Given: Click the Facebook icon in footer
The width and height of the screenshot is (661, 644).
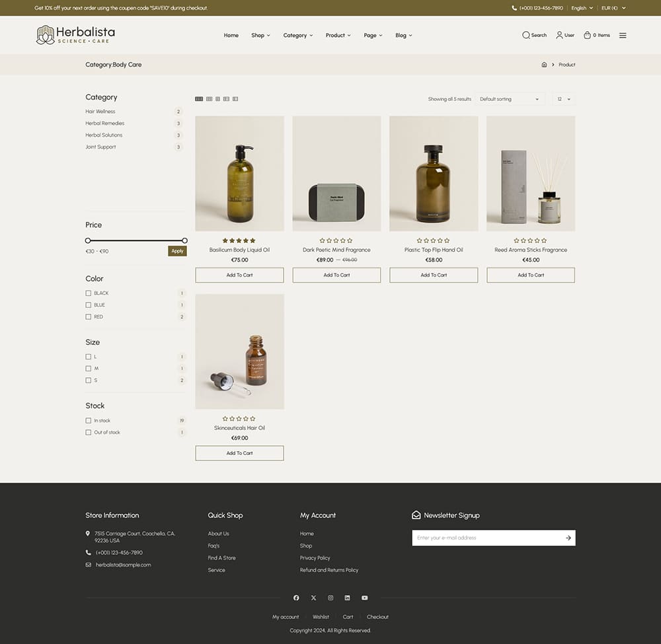Looking at the screenshot, I should pyautogui.click(x=296, y=598).
